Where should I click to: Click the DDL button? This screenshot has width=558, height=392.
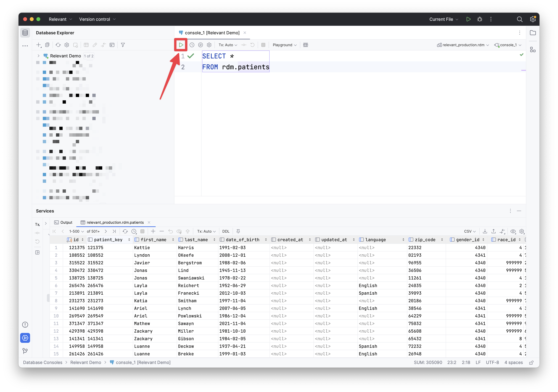225,231
